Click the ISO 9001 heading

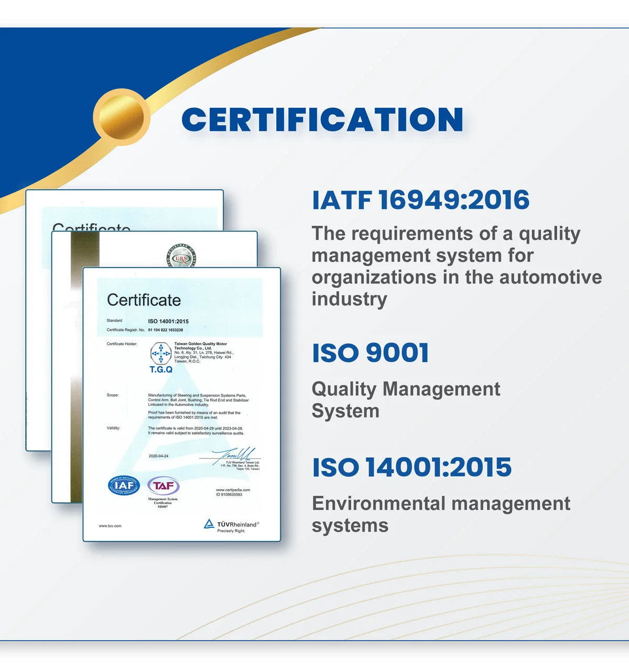[x=371, y=352]
